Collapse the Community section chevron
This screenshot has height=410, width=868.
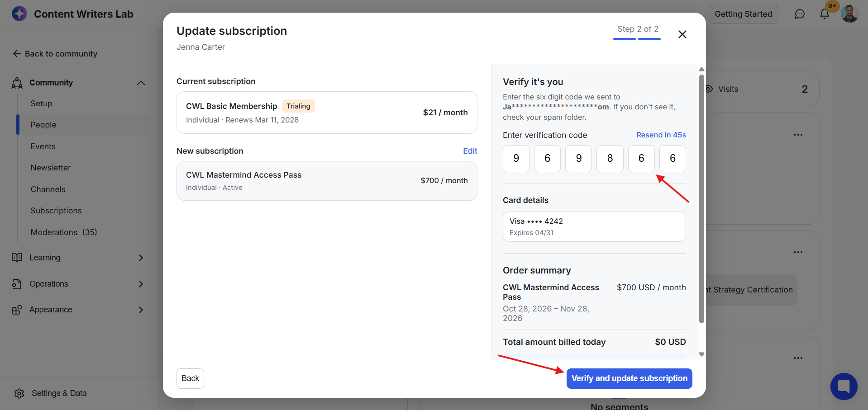(141, 83)
